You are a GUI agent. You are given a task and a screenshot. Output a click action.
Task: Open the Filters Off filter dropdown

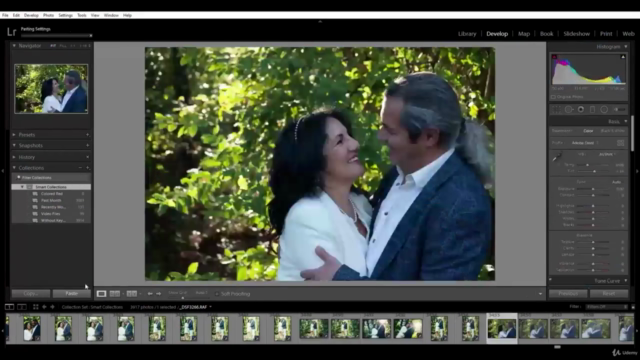[x=607, y=307]
